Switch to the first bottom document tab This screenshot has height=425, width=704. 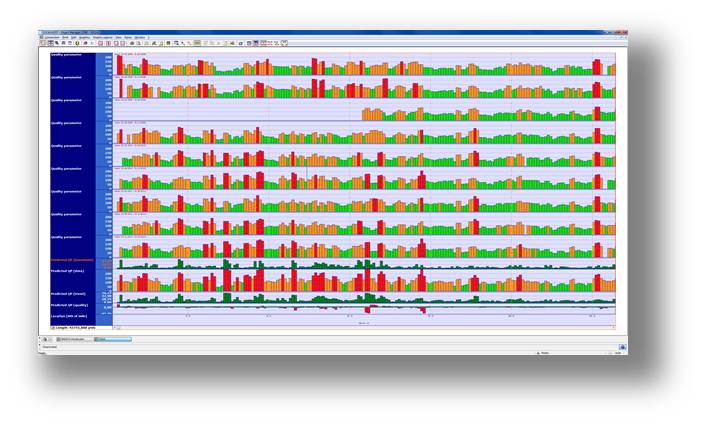coord(72,339)
